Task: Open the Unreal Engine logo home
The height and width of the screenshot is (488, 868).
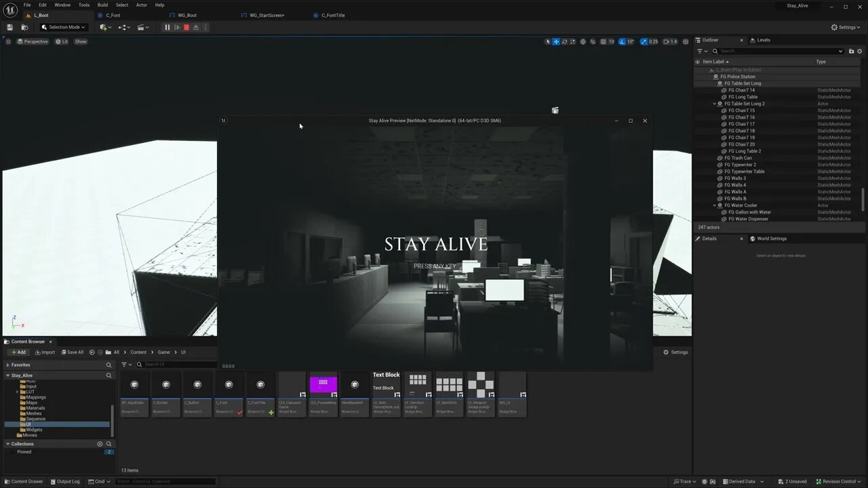Action: tap(10, 9)
